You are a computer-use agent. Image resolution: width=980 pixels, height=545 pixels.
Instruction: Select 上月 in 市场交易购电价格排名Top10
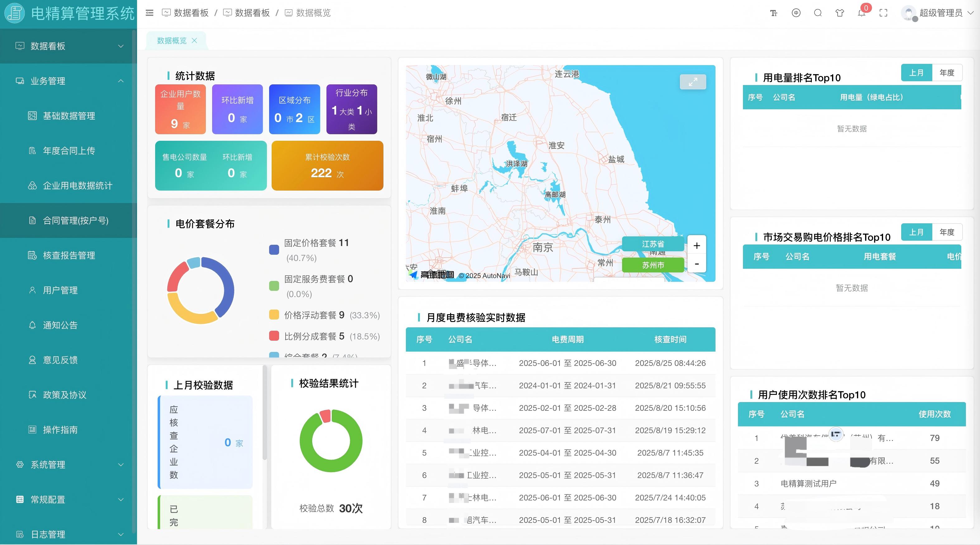(916, 232)
